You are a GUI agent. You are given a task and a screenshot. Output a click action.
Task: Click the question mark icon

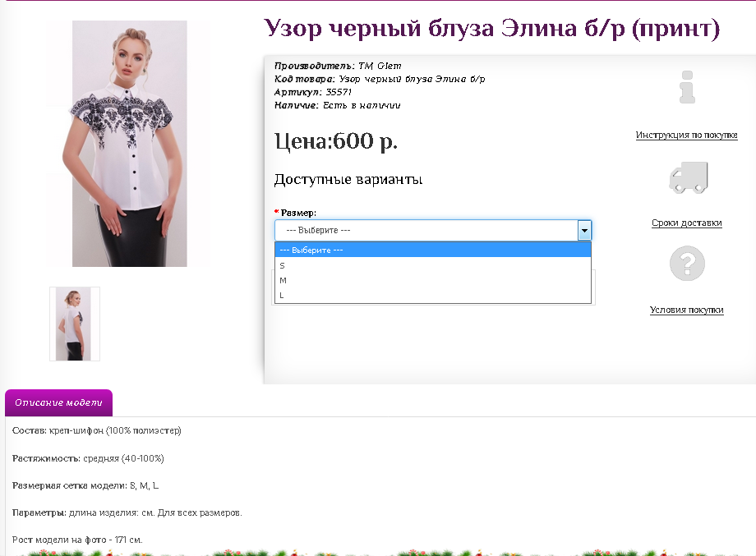click(x=687, y=264)
